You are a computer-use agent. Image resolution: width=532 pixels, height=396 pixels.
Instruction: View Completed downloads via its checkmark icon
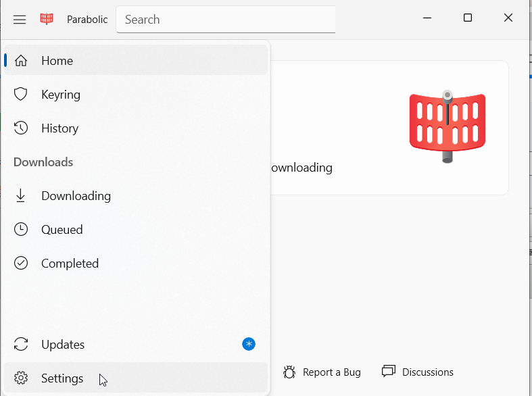tap(21, 264)
